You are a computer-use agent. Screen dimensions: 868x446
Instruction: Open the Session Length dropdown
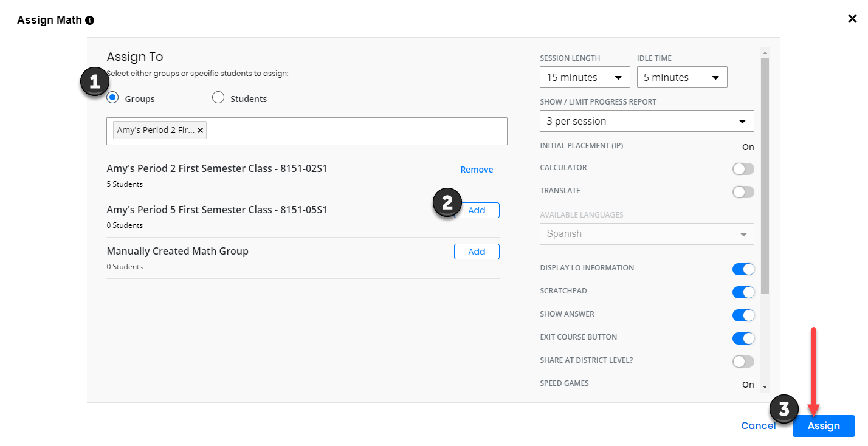point(584,77)
